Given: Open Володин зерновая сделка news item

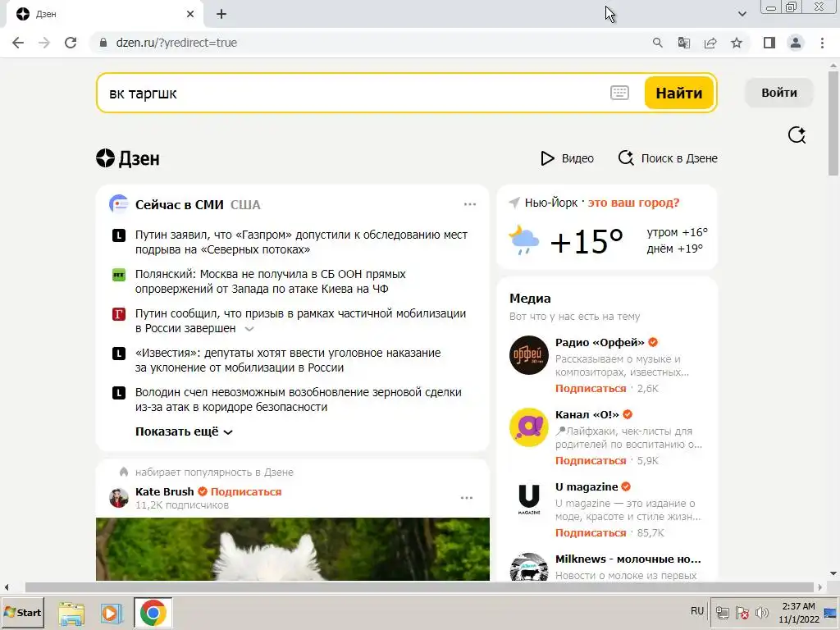Looking at the screenshot, I should pyautogui.click(x=298, y=399).
